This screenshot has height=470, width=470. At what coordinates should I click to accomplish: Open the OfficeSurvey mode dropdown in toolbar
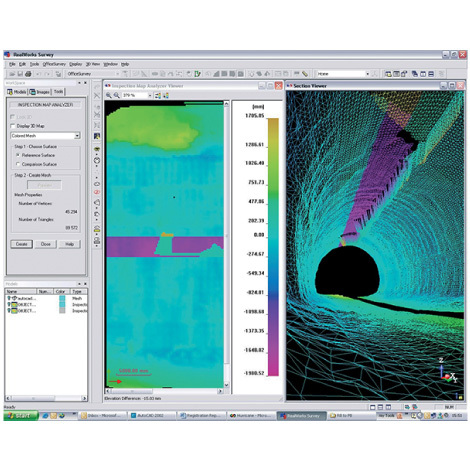[117, 74]
